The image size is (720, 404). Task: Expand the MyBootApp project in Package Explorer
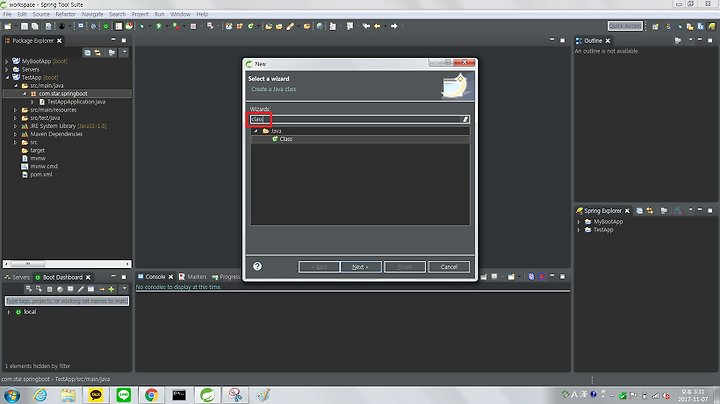[6, 61]
